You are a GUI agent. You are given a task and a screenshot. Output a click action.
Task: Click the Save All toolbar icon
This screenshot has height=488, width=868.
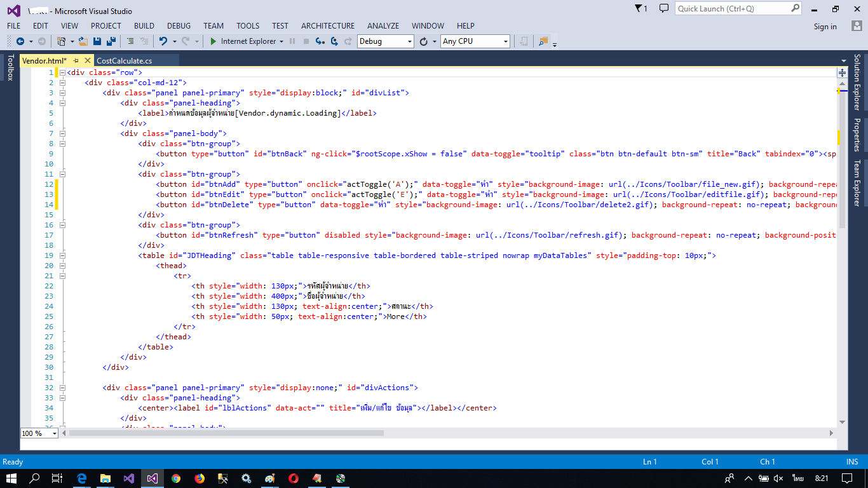pyautogui.click(x=111, y=41)
